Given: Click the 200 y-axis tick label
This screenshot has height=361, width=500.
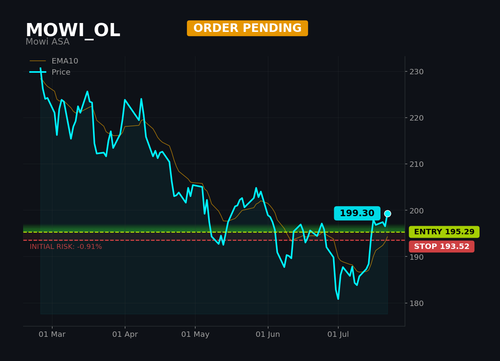Looking at the screenshot, I should tap(417, 211).
